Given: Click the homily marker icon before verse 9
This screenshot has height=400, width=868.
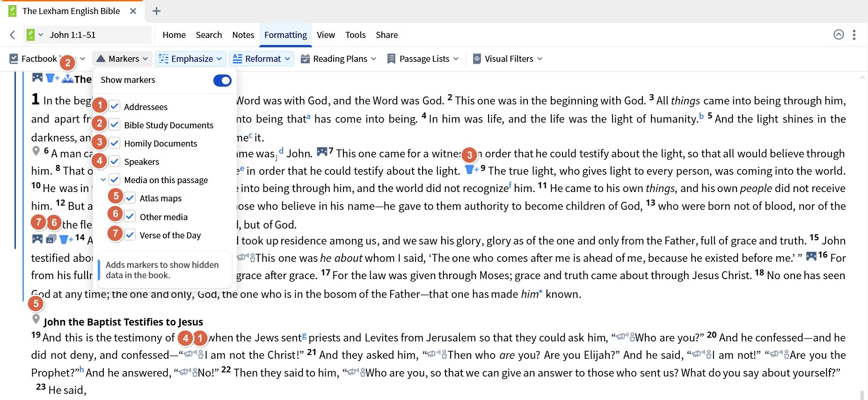Looking at the screenshot, I should click(471, 170).
